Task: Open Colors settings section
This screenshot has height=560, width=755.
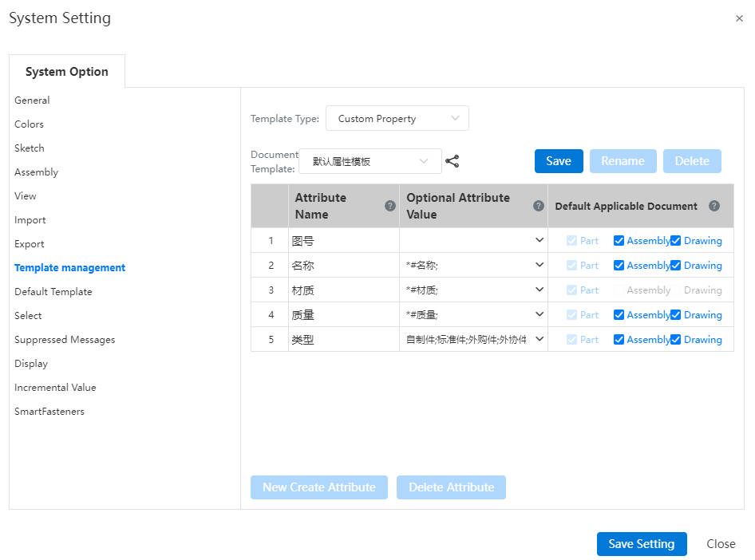Action: (29, 124)
